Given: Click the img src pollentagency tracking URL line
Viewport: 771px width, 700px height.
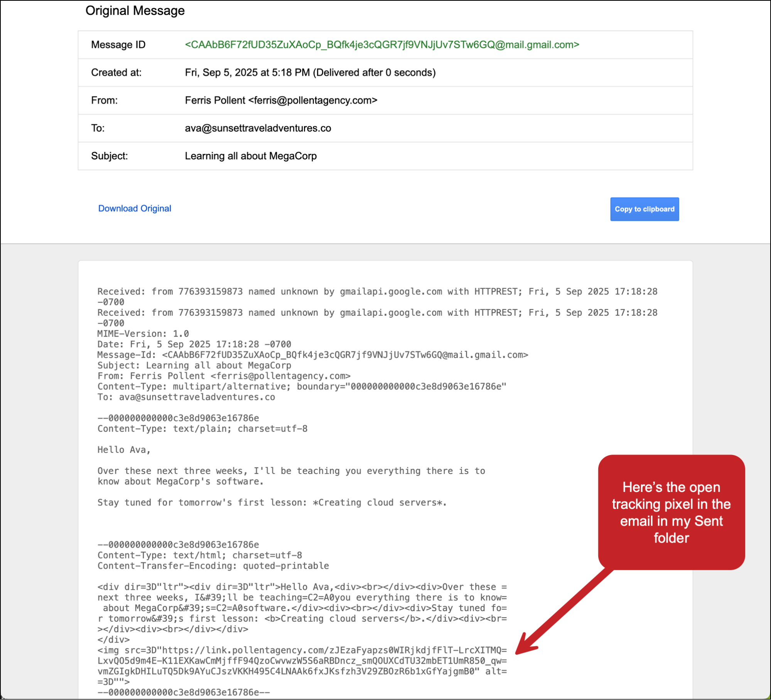Looking at the screenshot, I should (x=302, y=651).
